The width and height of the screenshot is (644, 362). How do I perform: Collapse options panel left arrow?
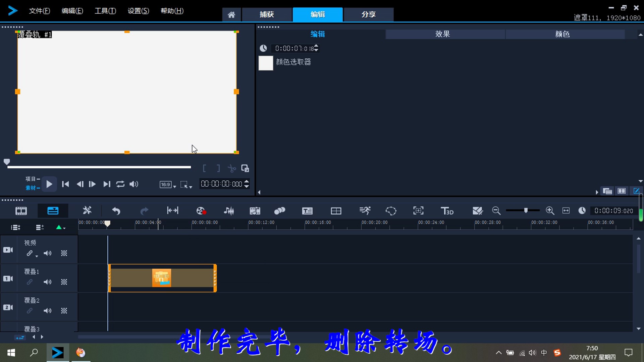coord(259,192)
